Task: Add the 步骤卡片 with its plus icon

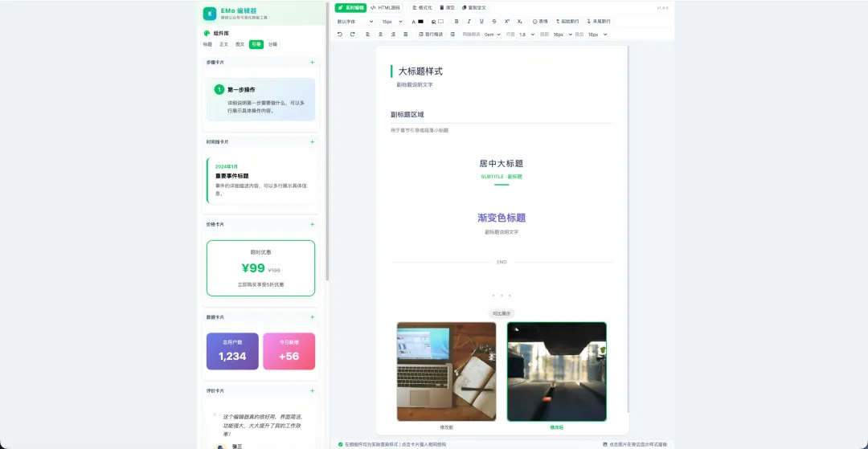Action: [312, 63]
